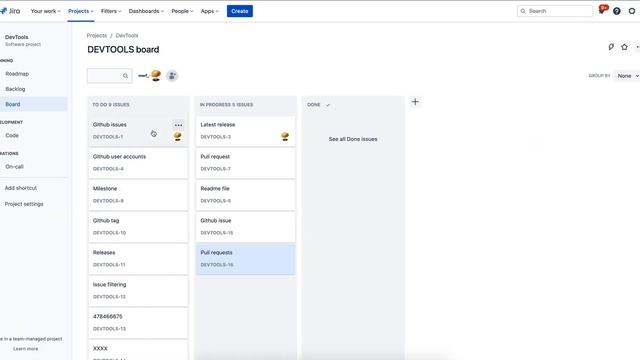Open the Projects dropdown
The height and width of the screenshot is (360, 640).
(x=81, y=11)
